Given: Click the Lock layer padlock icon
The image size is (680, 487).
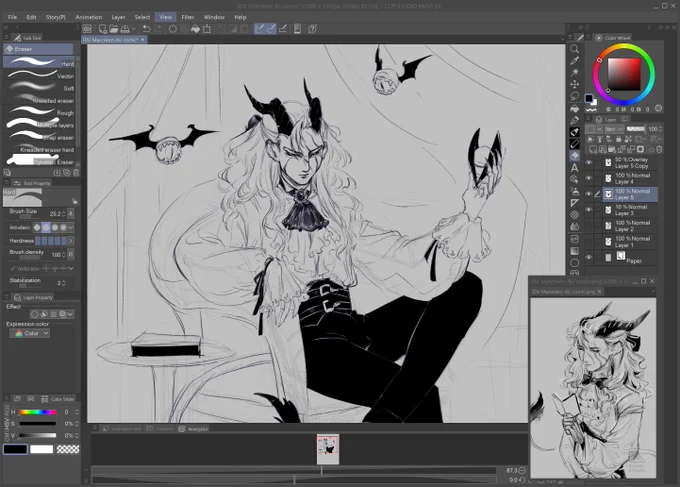Looking at the screenshot, I should pyautogui.click(x=618, y=139).
